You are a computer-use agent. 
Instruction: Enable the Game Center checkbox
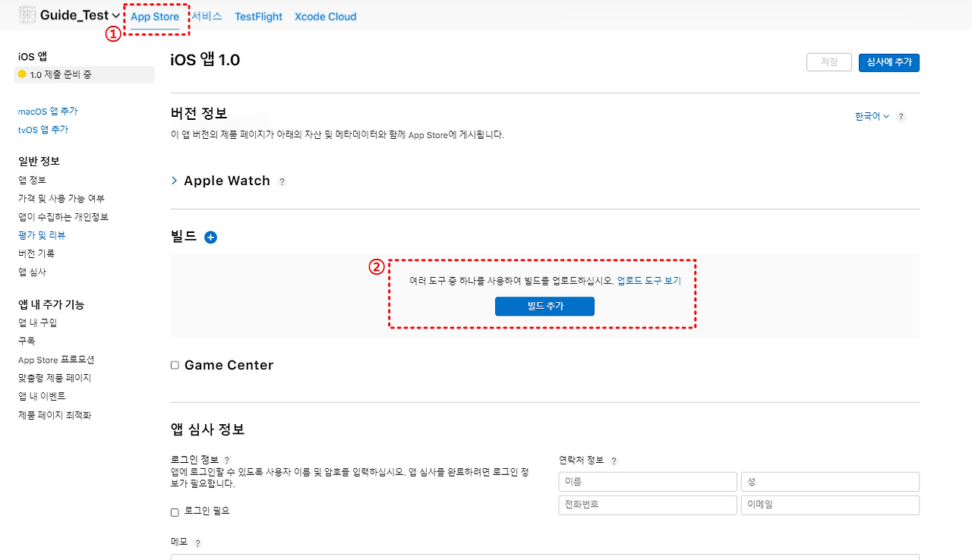175,365
